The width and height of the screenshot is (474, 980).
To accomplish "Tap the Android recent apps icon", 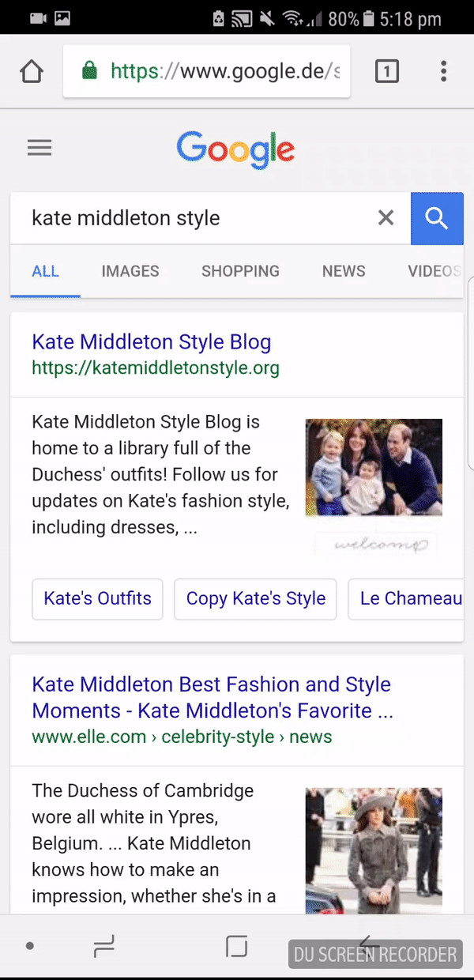I will coord(104,946).
